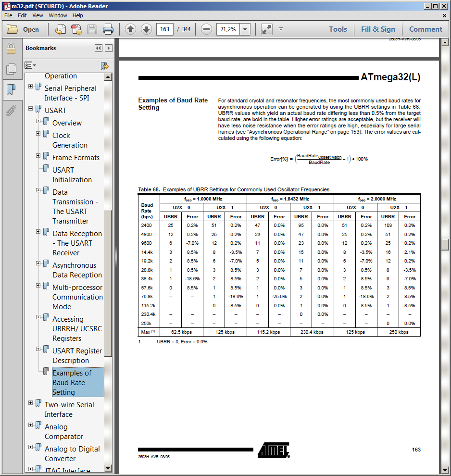Open the View menu

point(38,15)
